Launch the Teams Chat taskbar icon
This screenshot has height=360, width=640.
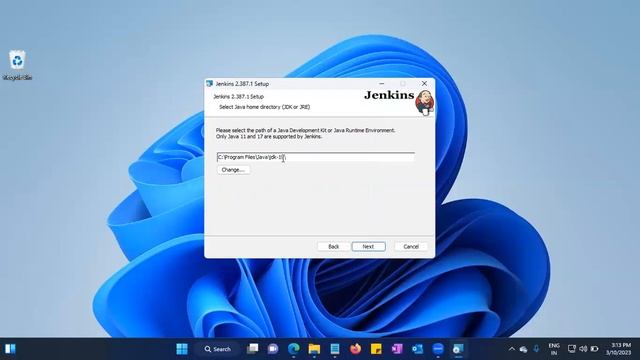[273, 349]
